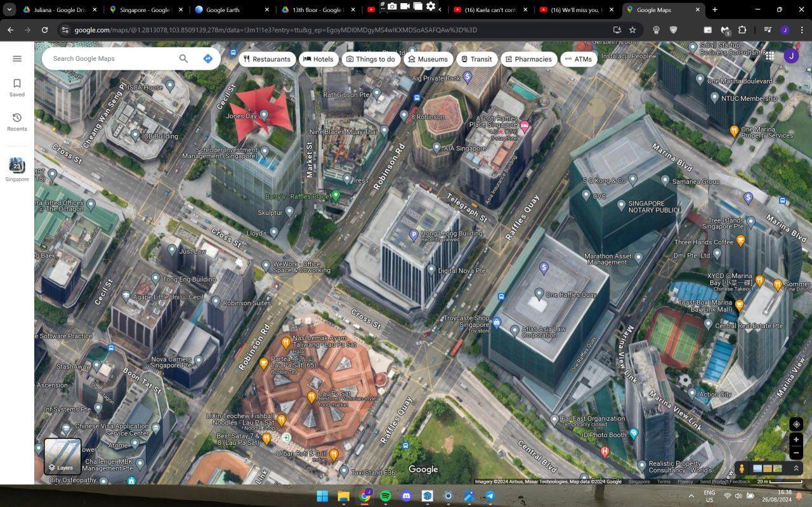Select the AIA Singapore place marker

[x=436, y=147]
